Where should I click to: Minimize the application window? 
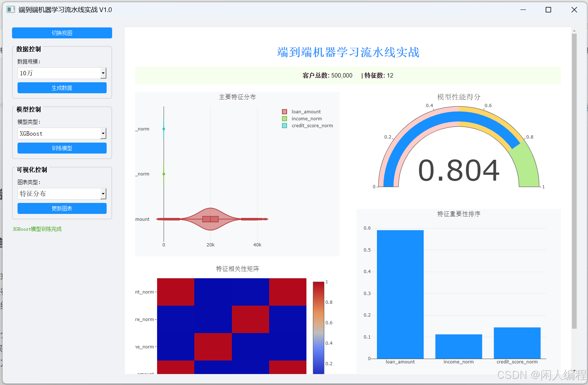(523, 10)
